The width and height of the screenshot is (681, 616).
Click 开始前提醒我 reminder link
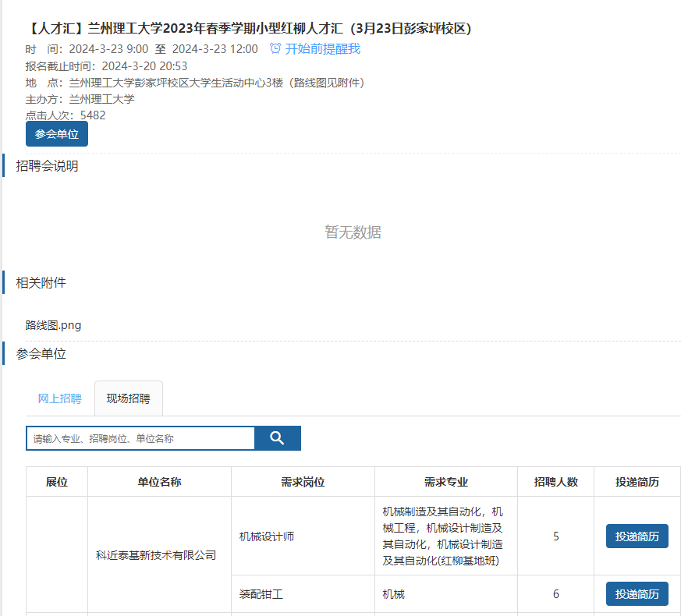click(x=322, y=48)
